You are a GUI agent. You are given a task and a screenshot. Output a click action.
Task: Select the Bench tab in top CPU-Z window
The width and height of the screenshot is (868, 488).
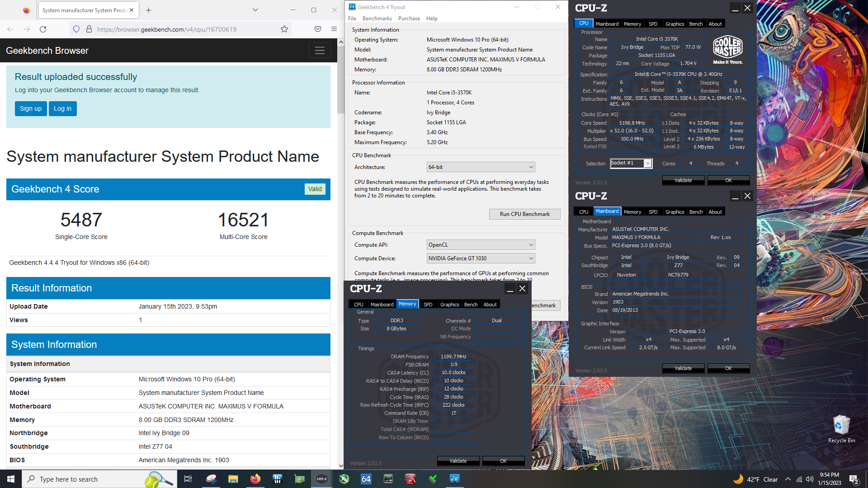(696, 24)
